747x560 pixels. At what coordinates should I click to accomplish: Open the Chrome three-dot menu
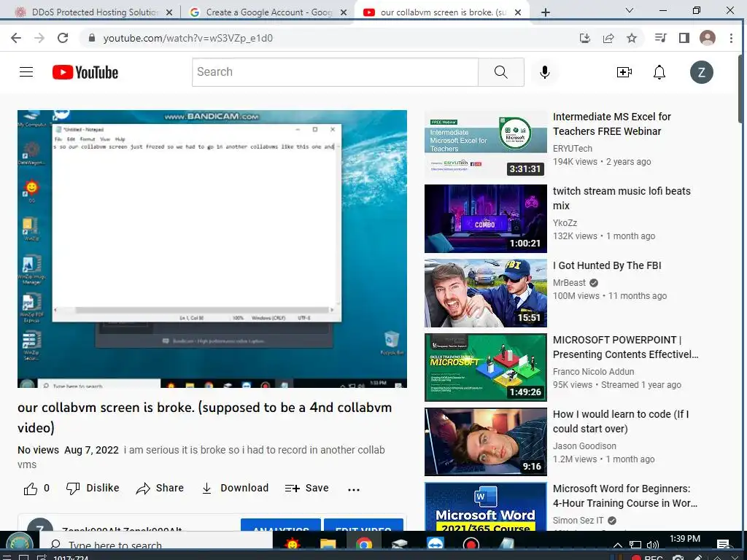pos(731,38)
